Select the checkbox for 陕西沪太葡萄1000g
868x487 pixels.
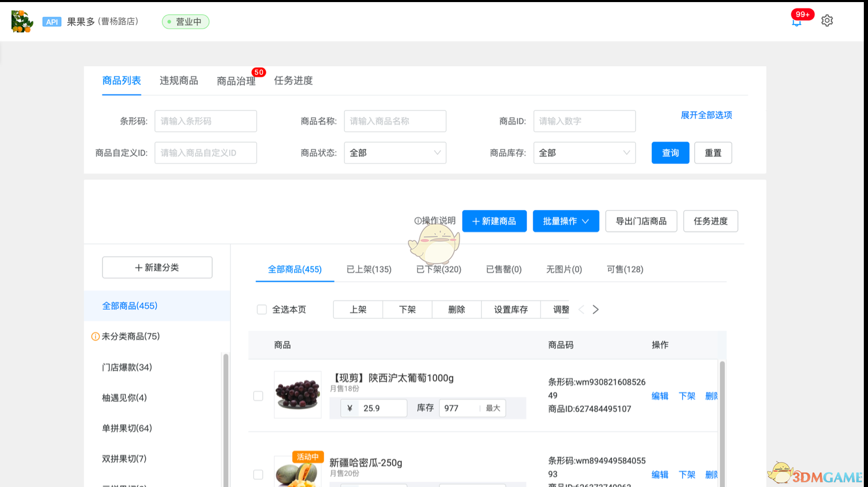258,396
